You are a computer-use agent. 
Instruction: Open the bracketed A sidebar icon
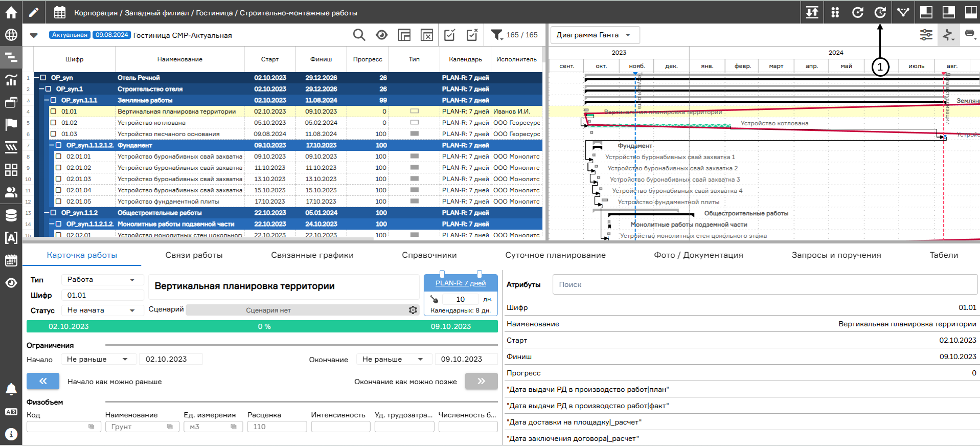click(x=11, y=237)
